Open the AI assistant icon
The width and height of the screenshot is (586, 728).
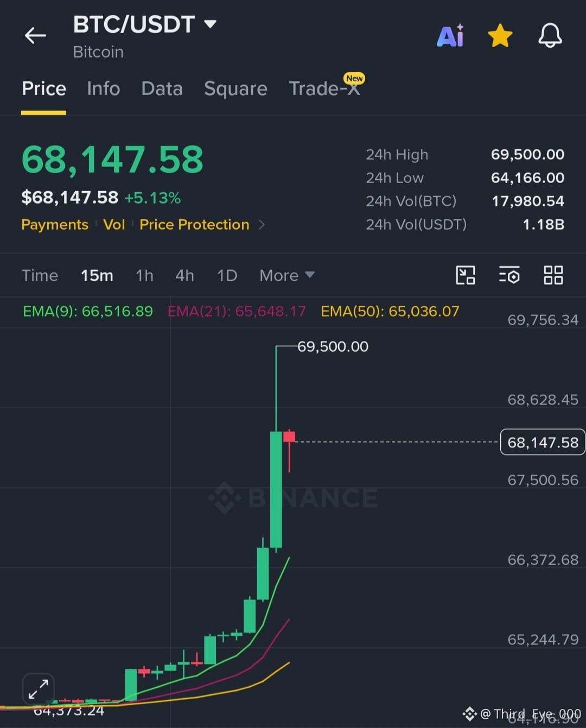pyautogui.click(x=450, y=36)
